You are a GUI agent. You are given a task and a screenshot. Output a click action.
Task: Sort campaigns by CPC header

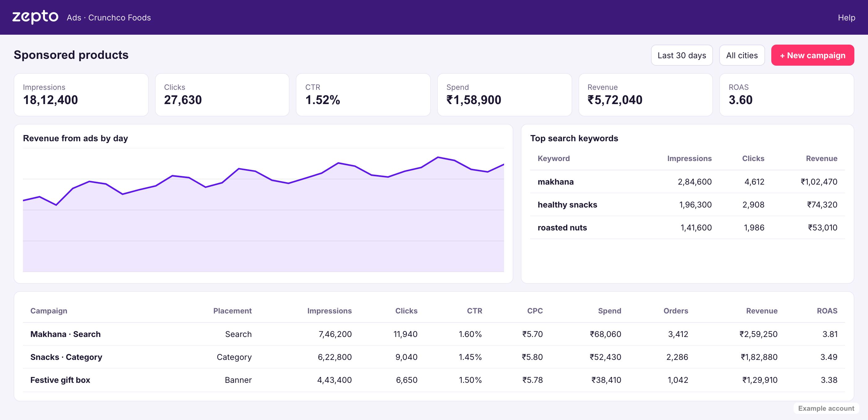point(535,311)
